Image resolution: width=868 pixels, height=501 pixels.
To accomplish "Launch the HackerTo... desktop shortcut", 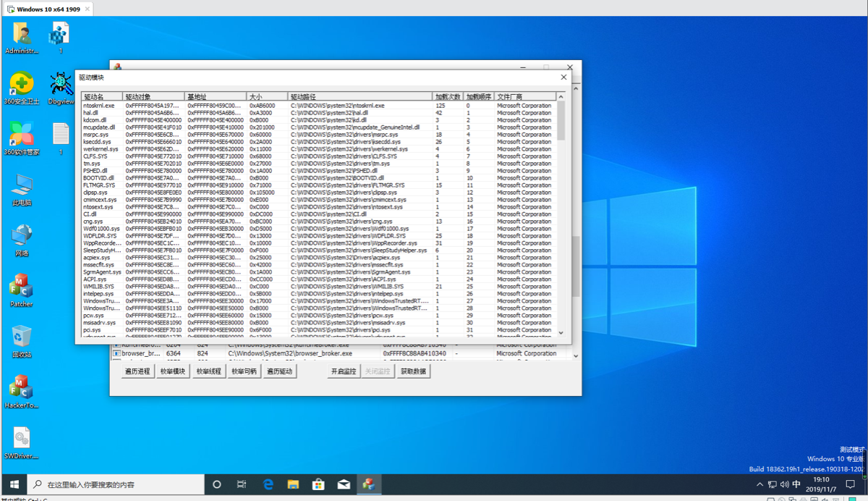I will click(21, 392).
